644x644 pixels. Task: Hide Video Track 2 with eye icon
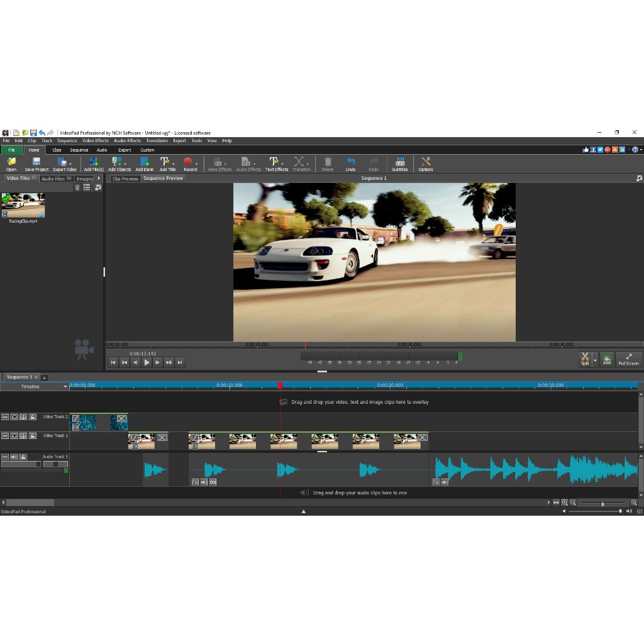tap(14, 417)
